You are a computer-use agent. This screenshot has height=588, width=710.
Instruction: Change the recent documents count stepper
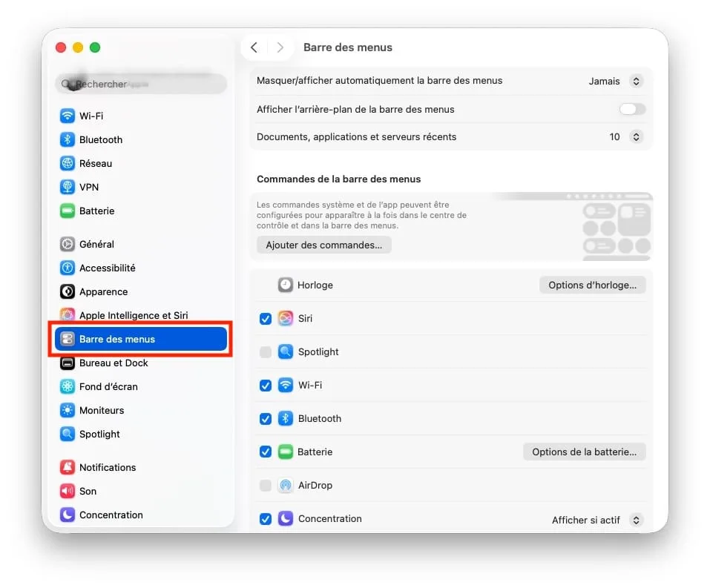click(637, 136)
